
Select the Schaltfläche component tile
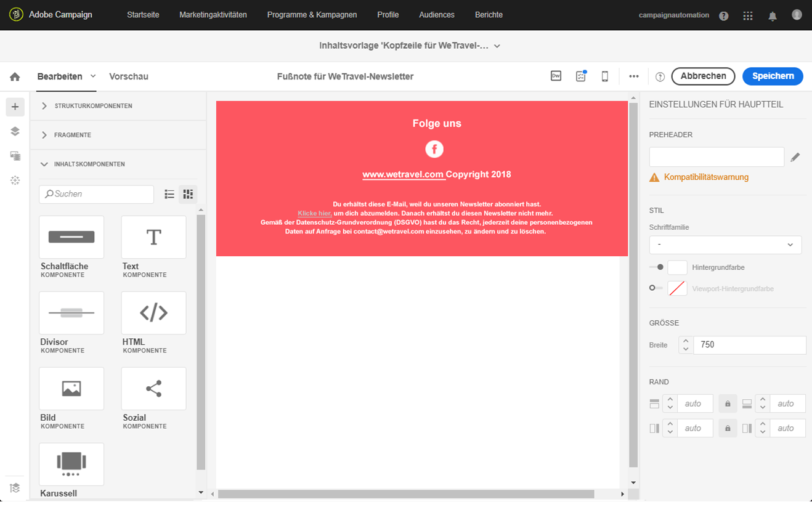(71, 237)
